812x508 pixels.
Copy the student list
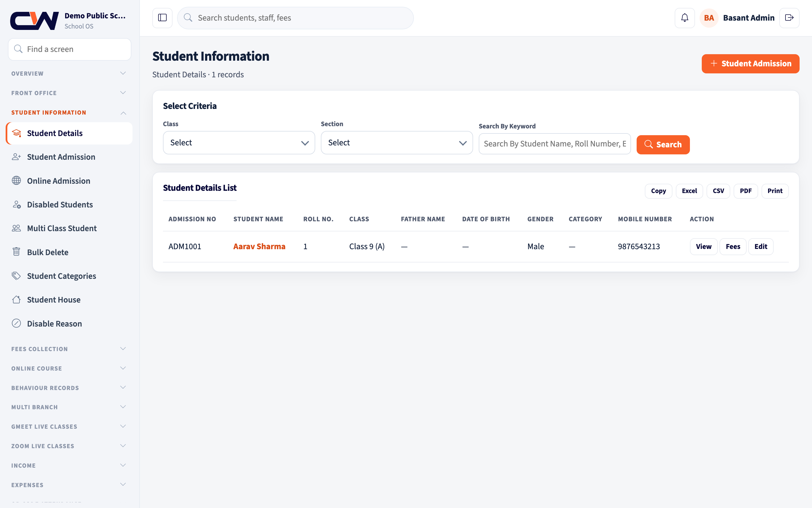[x=658, y=191]
